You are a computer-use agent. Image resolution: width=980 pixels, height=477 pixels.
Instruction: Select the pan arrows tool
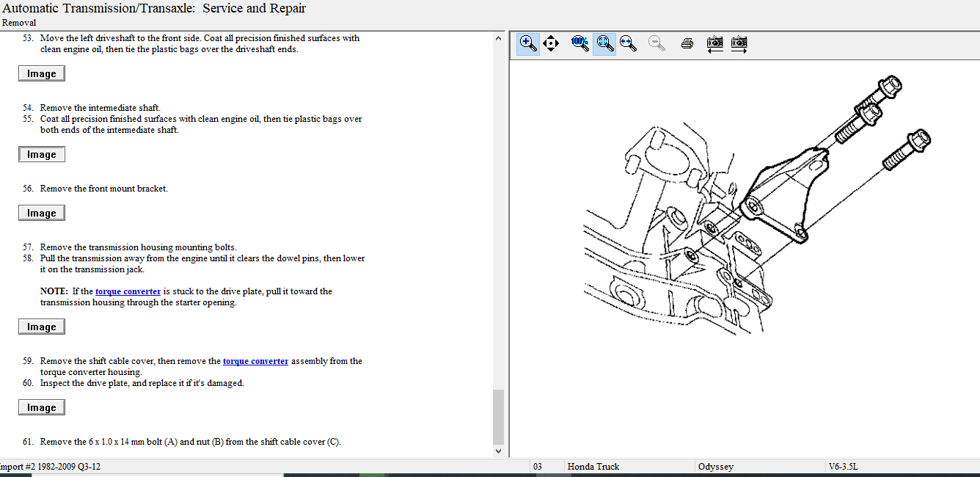coord(551,43)
